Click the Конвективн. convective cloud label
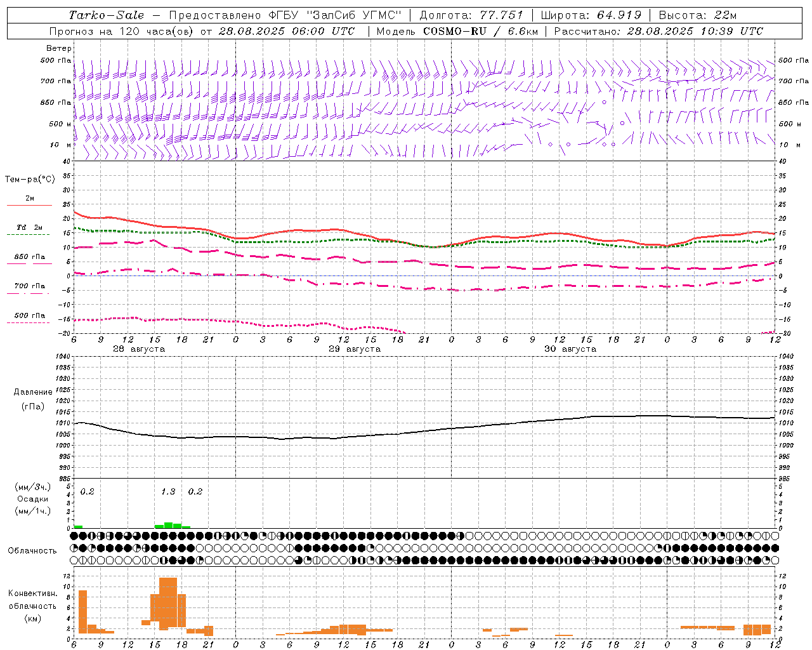 pos(32,594)
